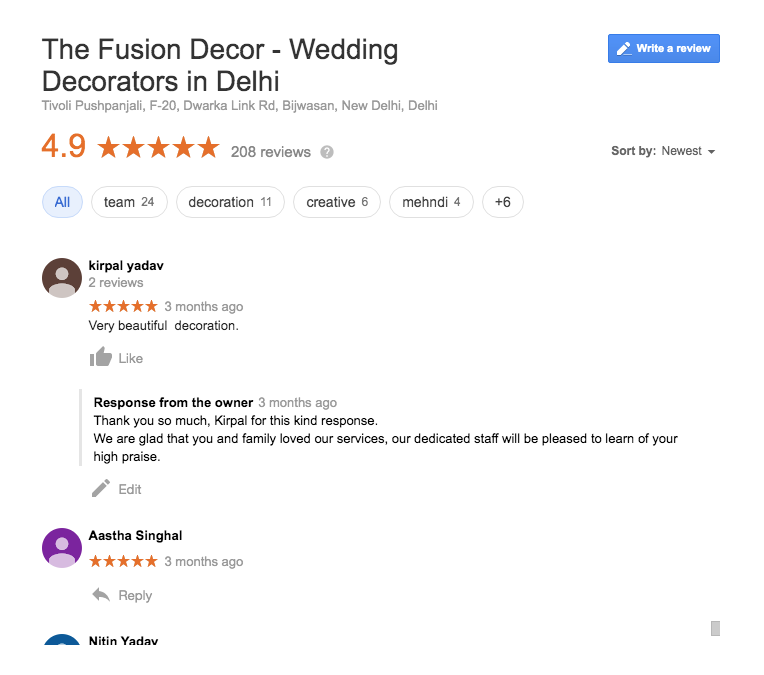
Task: Click Nitin Yadav's blue avatar
Action: pos(62,641)
